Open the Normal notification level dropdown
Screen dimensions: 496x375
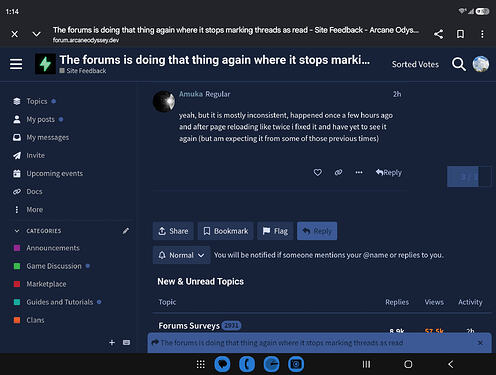click(181, 255)
